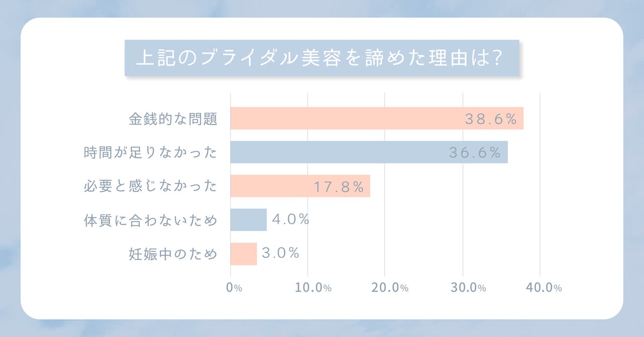Screen dimensions: 644x337
Task: Select the 30.0% axis tick label
Action: click(467, 288)
